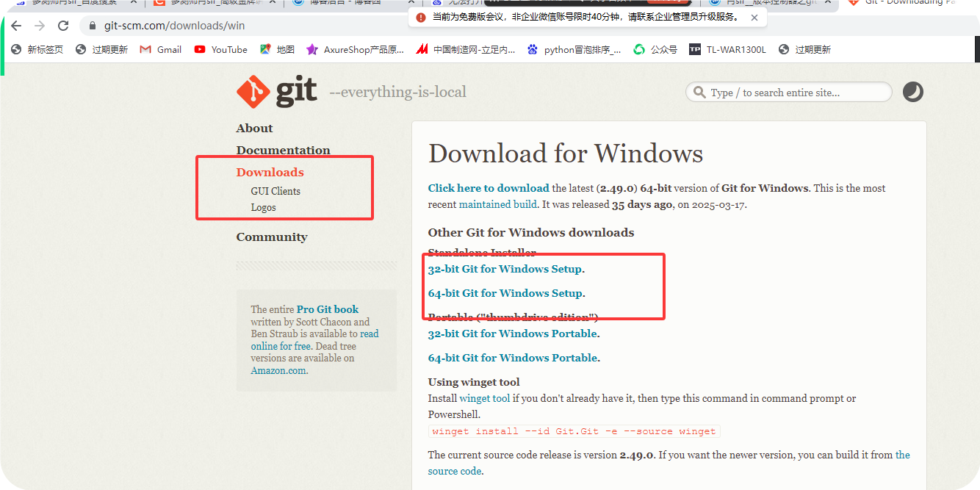Open the 'maintained build' link
The width and height of the screenshot is (980, 490).
click(498, 204)
